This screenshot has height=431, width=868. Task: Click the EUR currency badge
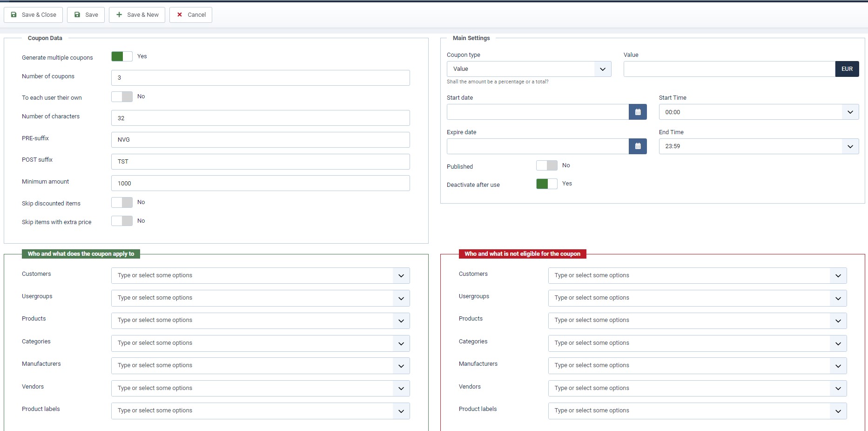pos(847,69)
